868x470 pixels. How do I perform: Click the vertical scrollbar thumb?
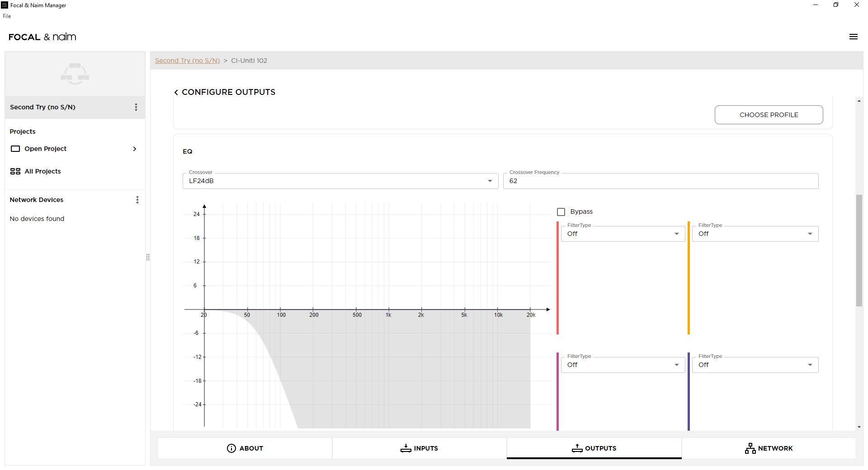coord(859,251)
